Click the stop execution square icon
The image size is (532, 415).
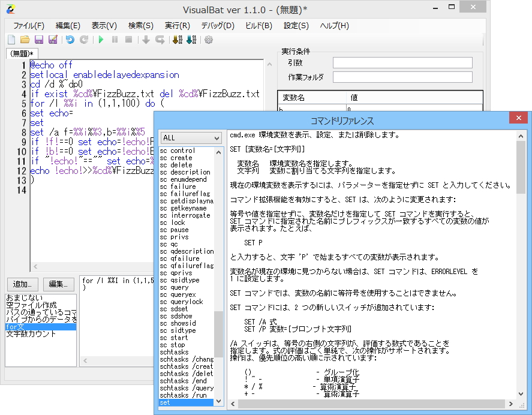click(128, 40)
